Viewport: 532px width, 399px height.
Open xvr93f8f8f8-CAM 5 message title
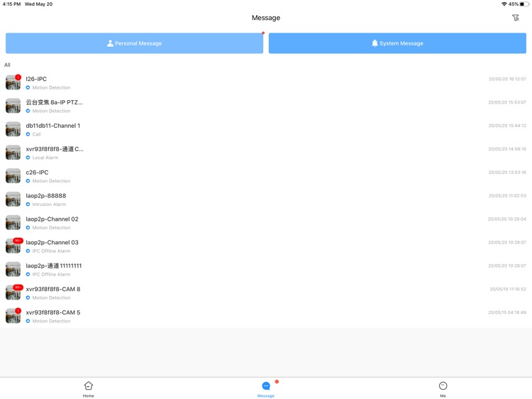click(x=53, y=312)
